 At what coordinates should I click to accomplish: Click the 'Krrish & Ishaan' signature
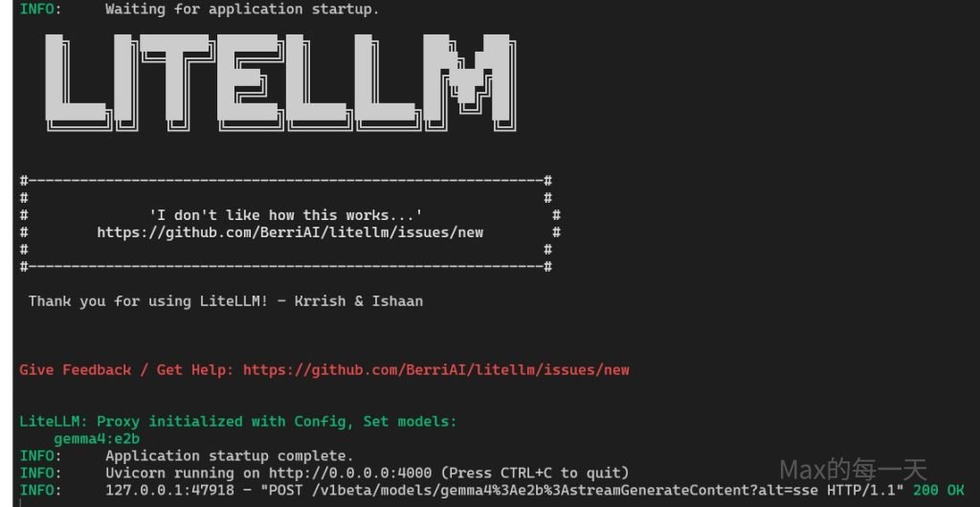coord(358,301)
